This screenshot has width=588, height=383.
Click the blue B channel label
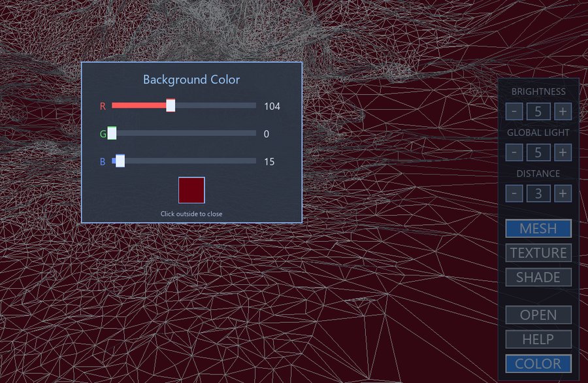pyautogui.click(x=103, y=161)
